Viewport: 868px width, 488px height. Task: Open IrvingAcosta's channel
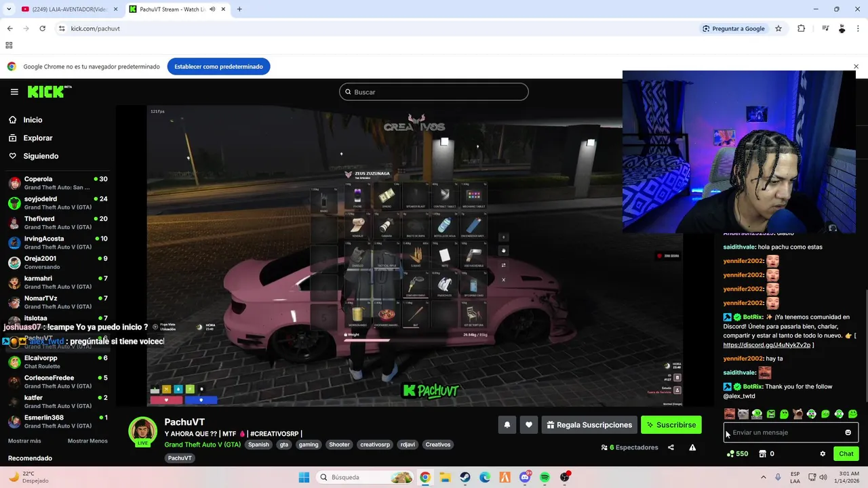(58, 243)
